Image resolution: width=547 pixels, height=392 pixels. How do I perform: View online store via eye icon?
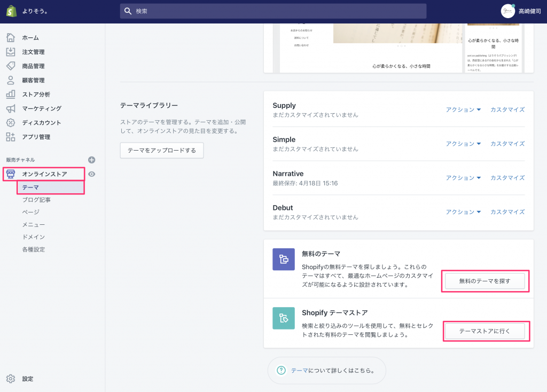(x=92, y=174)
